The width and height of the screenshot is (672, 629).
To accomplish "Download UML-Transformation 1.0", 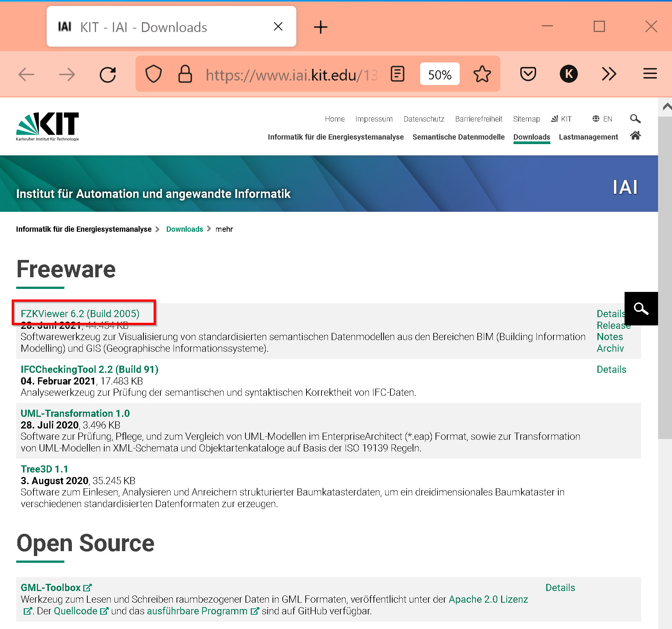I will coord(75,413).
